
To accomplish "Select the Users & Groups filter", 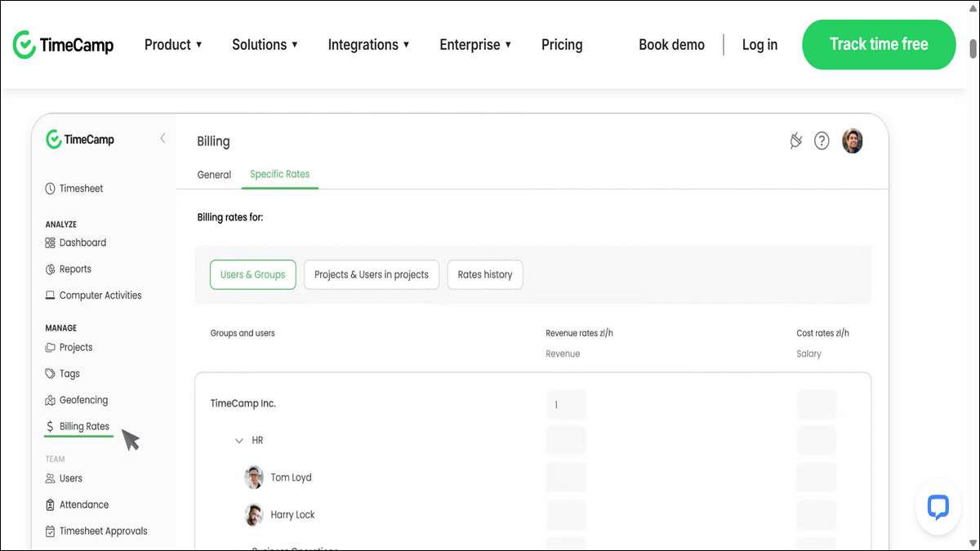I will tap(253, 275).
